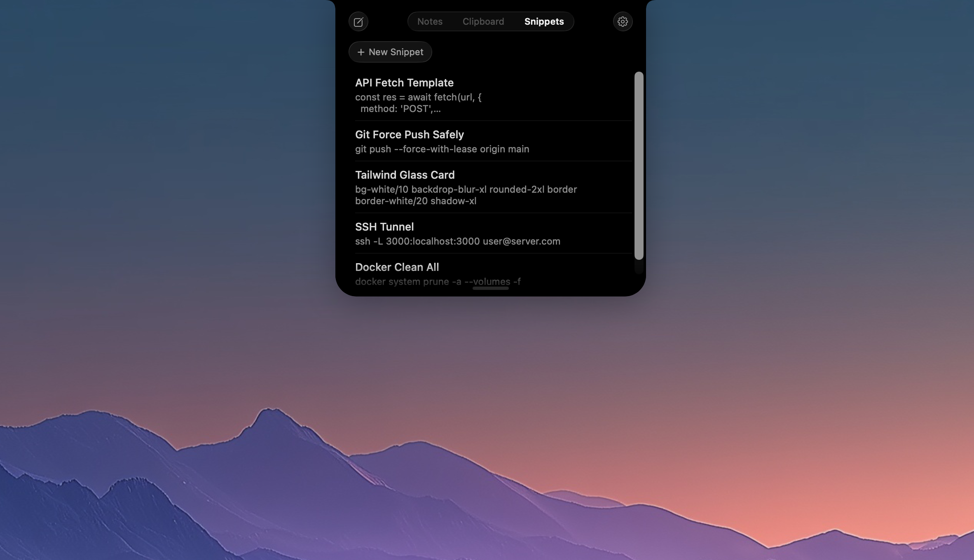Click the API Fetch Template snippet title

(x=405, y=83)
